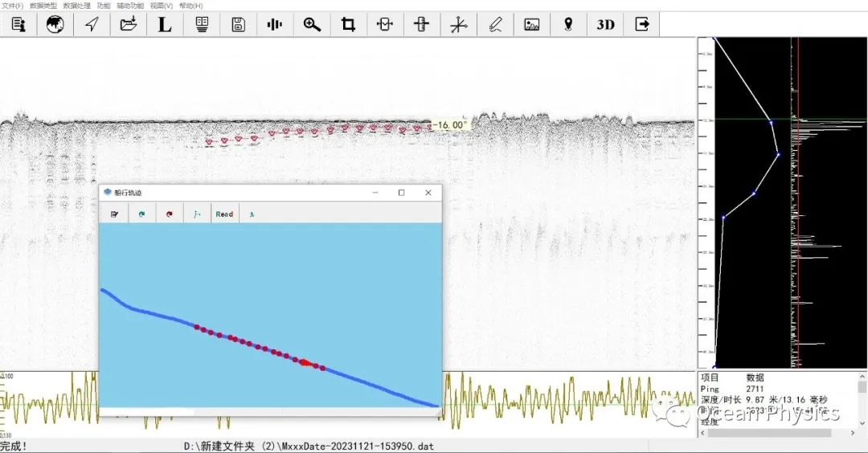
Task: Click the location pin marker icon
Action: tap(568, 24)
